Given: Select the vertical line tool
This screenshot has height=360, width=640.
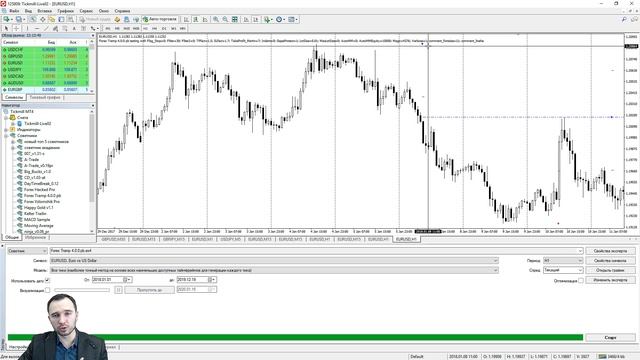Looking at the screenshot, I should tap(27, 28).
